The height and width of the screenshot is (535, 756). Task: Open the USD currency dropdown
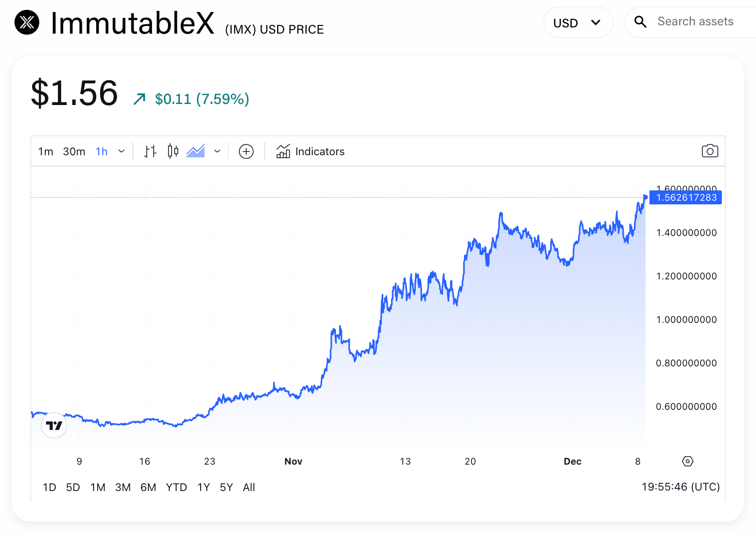578,22
